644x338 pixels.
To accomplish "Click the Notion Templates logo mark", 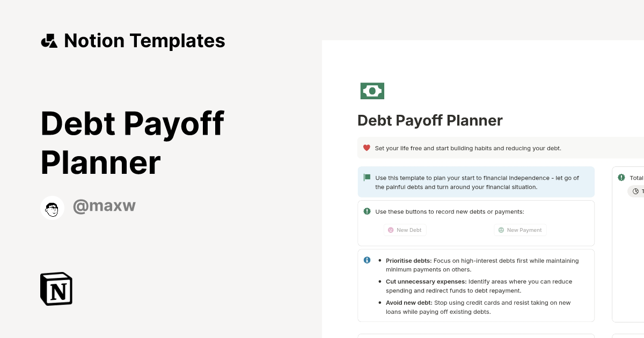I will coord(49,40).
